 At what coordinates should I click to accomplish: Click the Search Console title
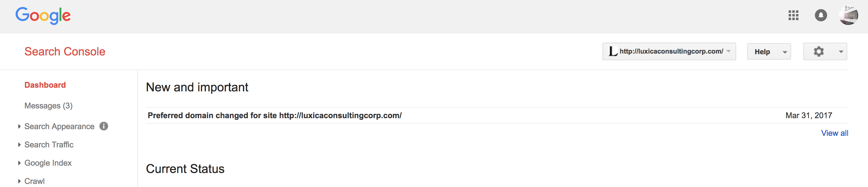66,51
